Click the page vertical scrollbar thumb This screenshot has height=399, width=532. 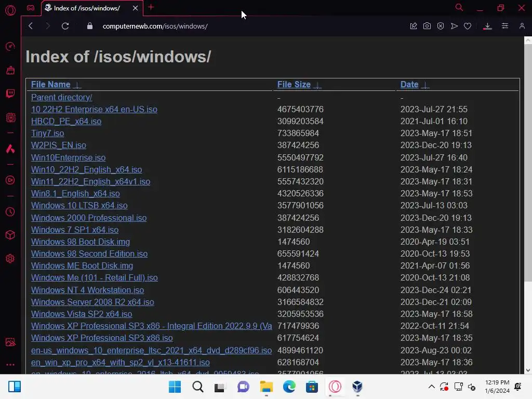click(528, 163)
